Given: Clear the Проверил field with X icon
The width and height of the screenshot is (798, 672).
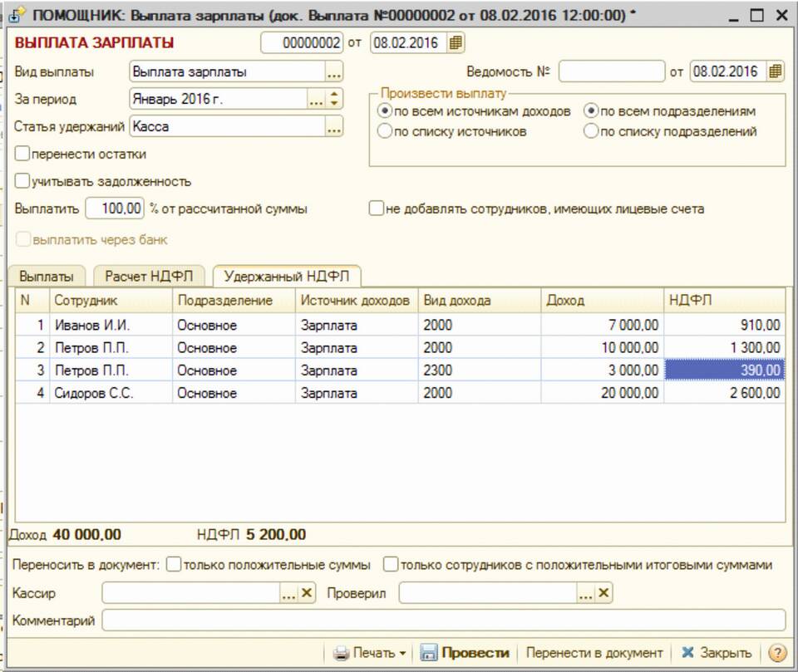Looking at the screenshot, I should [603, 593].
